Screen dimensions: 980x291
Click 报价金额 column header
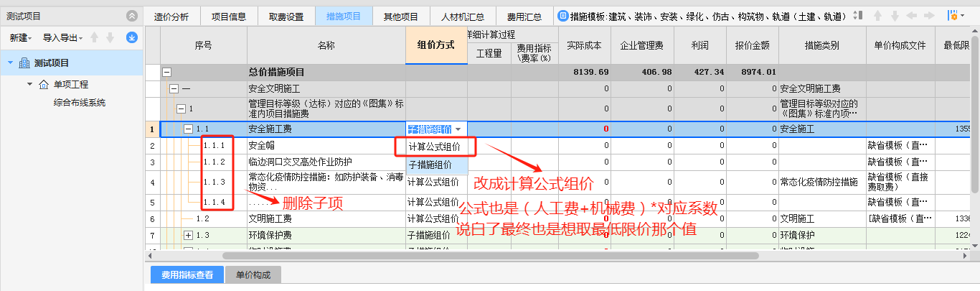tap(753, 45)
